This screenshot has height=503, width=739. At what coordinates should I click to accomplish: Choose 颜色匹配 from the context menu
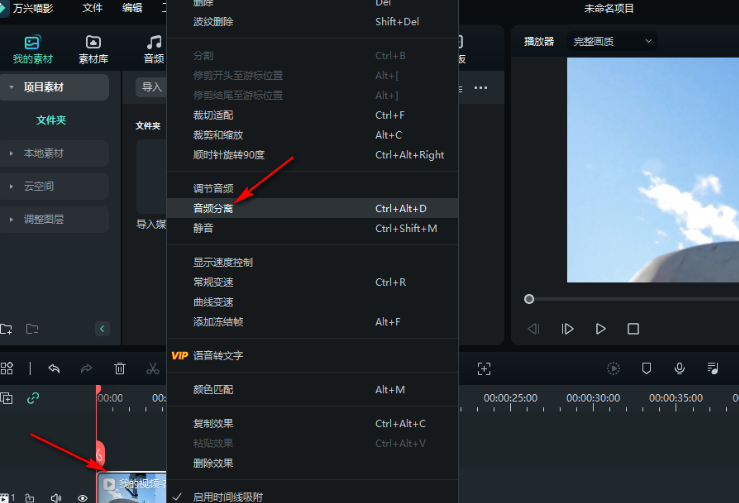[x=312, y=389]
